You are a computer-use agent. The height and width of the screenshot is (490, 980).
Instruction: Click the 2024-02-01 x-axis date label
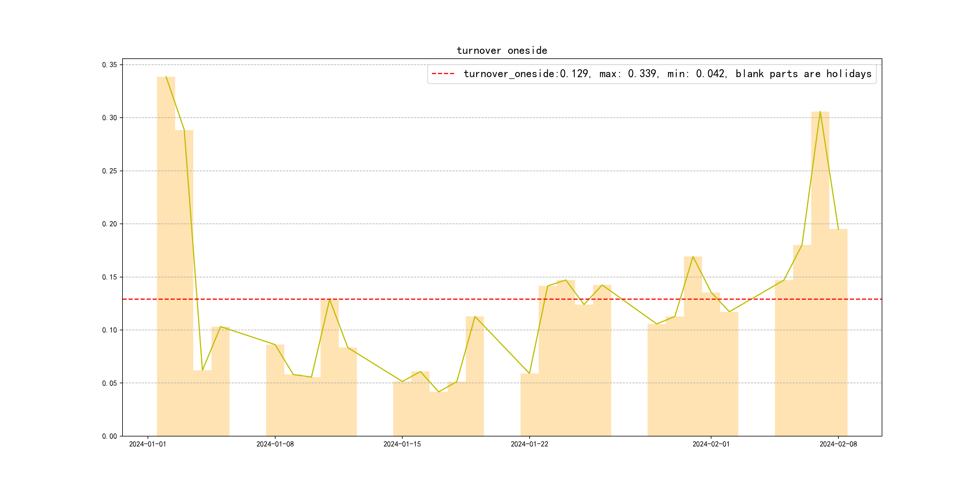711,444
